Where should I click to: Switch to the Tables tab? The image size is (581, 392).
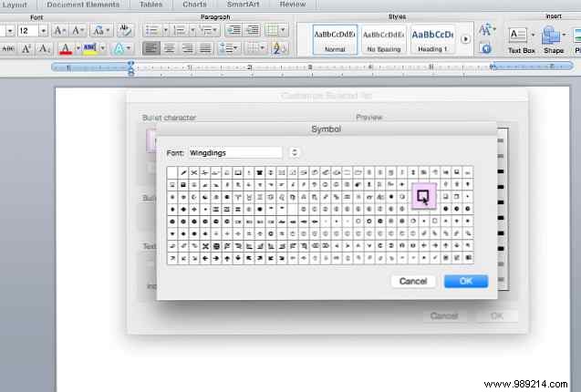[150, 5]
